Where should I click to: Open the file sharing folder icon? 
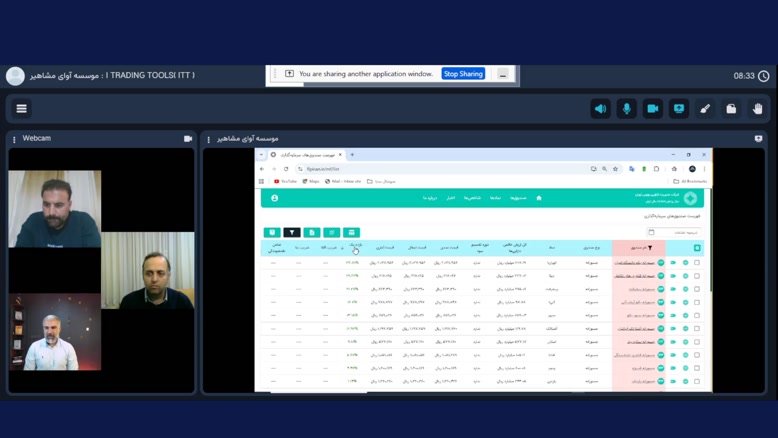[731, 108]
